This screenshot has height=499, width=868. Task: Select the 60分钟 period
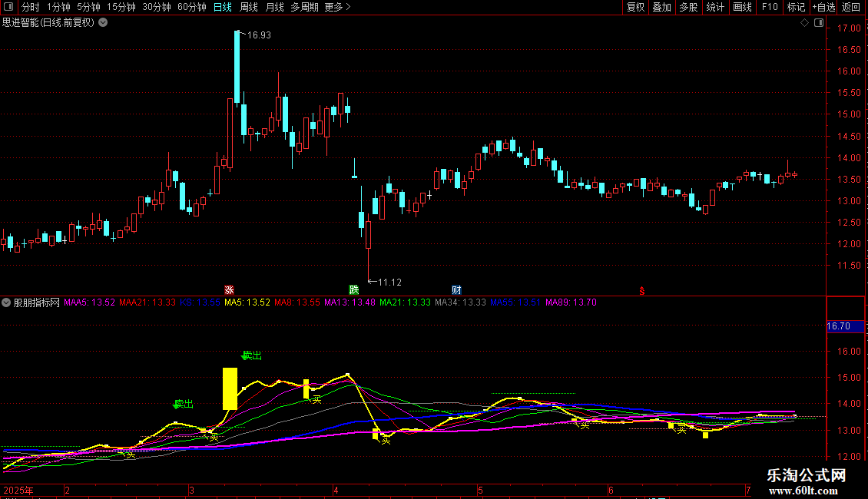coord(192,7)
